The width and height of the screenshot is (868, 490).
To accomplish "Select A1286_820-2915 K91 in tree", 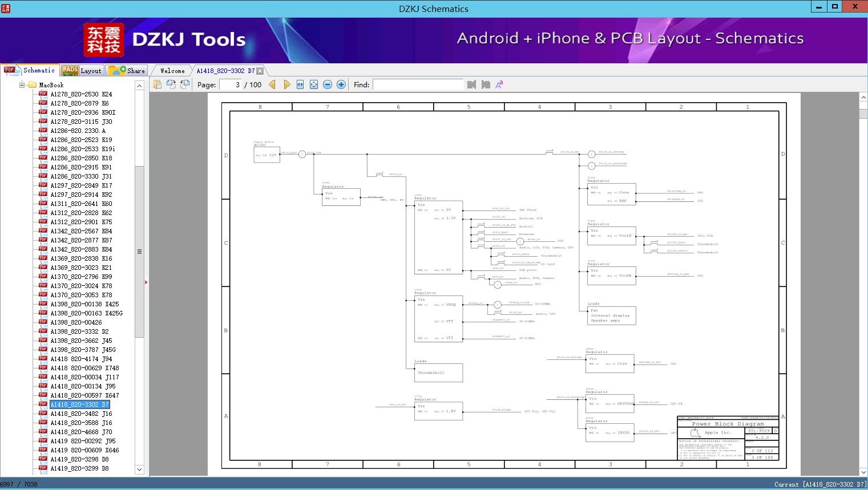I will [81, 167].
